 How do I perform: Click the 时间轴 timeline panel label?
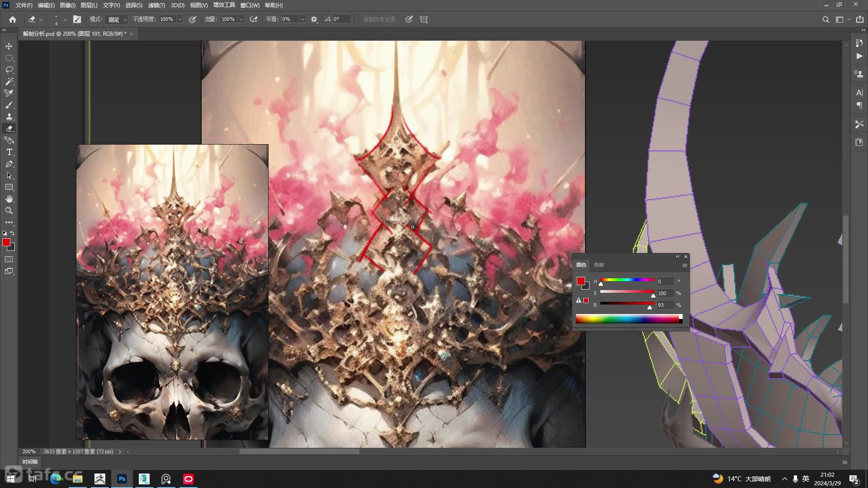tap(30, 462)
